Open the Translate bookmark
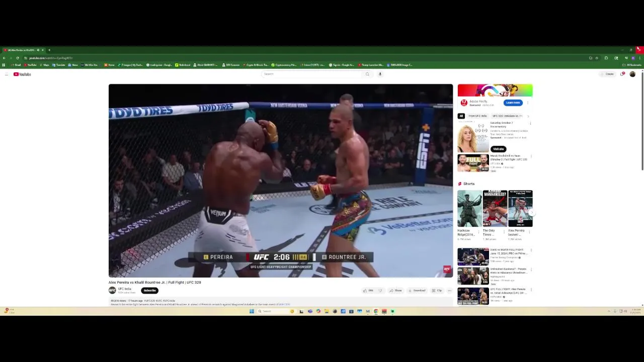 pyautogui.click(x=59, y=65)
